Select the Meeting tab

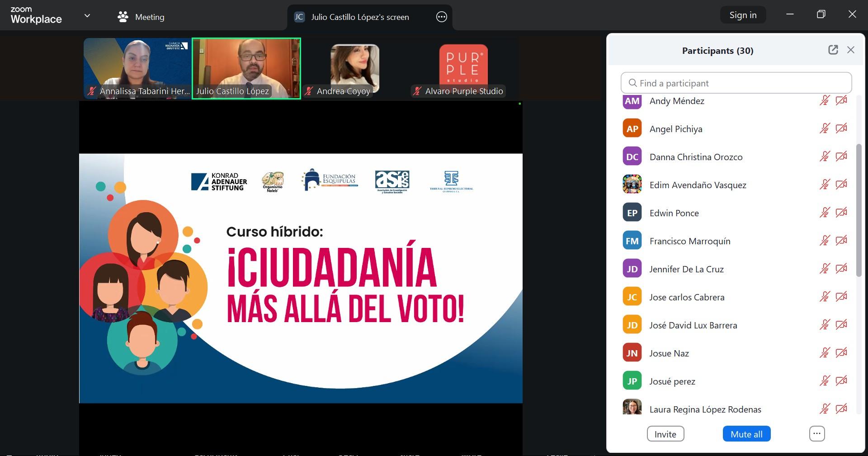tap(141, 17)
